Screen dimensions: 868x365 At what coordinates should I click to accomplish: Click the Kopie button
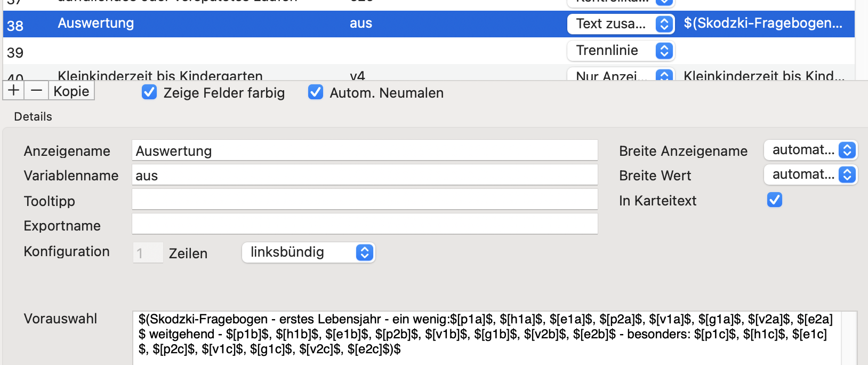pos(71,91)
